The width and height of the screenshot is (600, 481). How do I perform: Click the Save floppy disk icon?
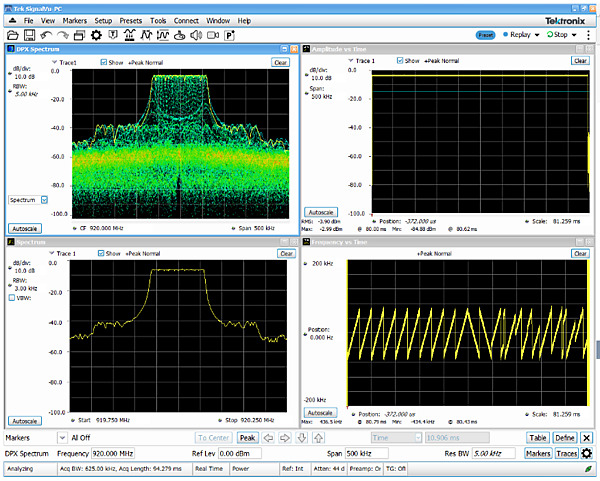click(x=30, y=35)
